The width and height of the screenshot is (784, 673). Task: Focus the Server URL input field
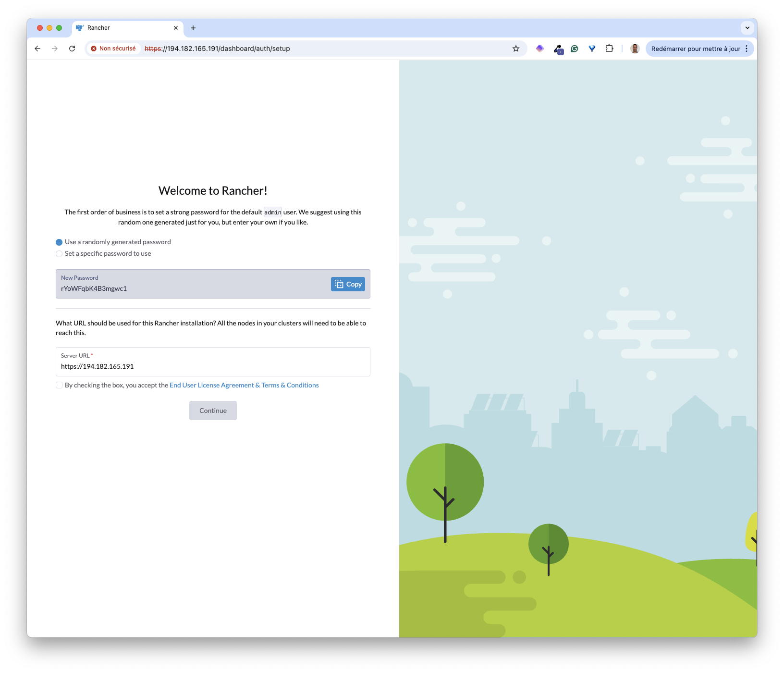pyautogui.click(x=213, y=366)
